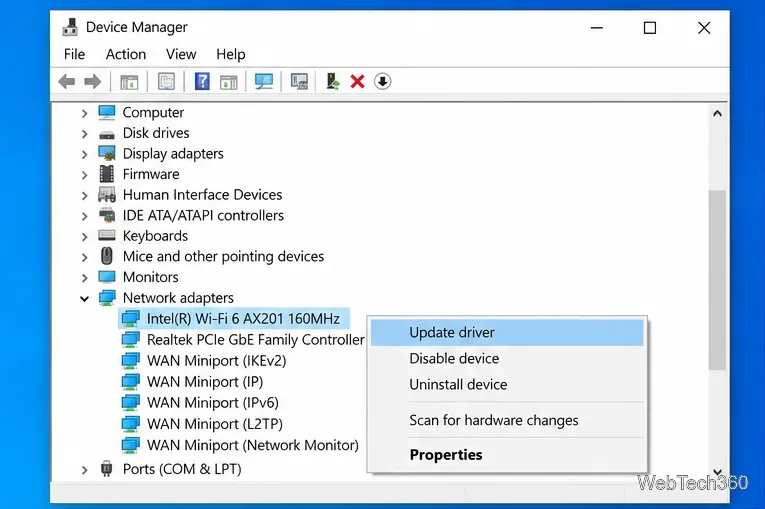Expand the Disk drives node
The height and width of the screenshot is (509, 765).
(x=84, y=134)
